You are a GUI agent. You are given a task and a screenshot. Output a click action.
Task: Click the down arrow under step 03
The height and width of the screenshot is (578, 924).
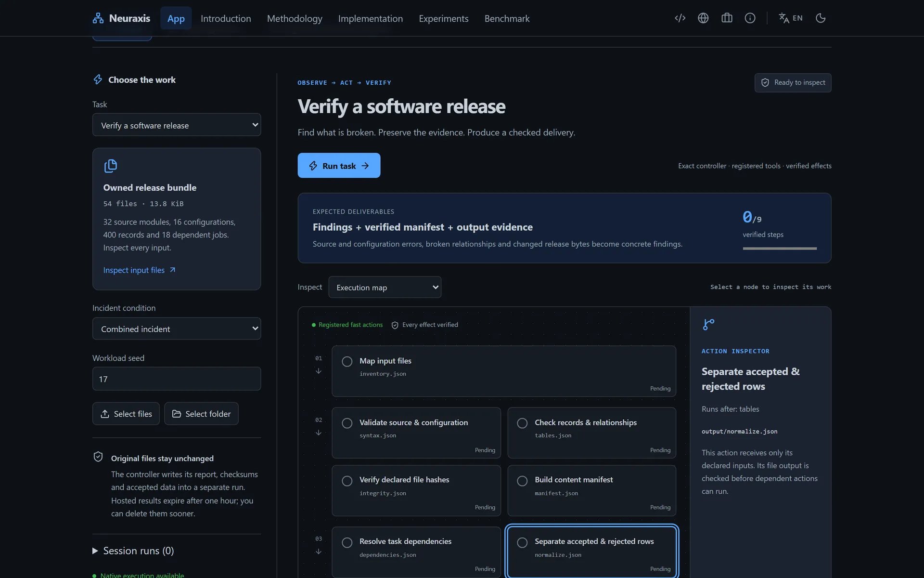[319, 552]
